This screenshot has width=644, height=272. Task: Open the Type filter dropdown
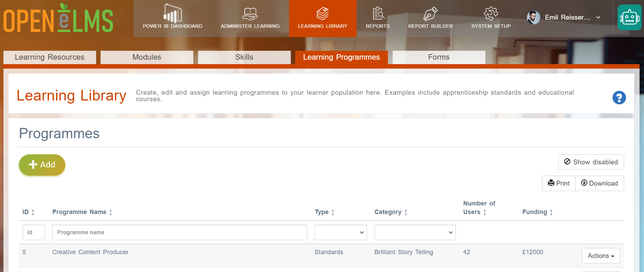tap(341, 232)
